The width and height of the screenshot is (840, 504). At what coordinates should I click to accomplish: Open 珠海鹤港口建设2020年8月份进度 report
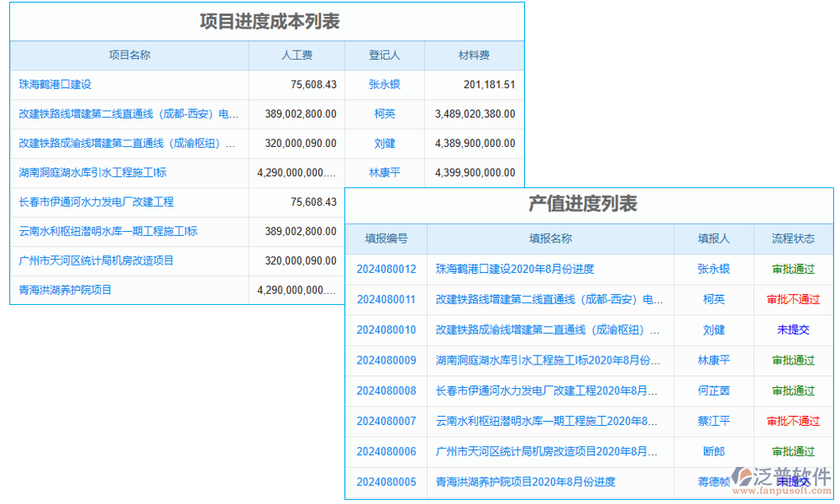tap(515, 269)
